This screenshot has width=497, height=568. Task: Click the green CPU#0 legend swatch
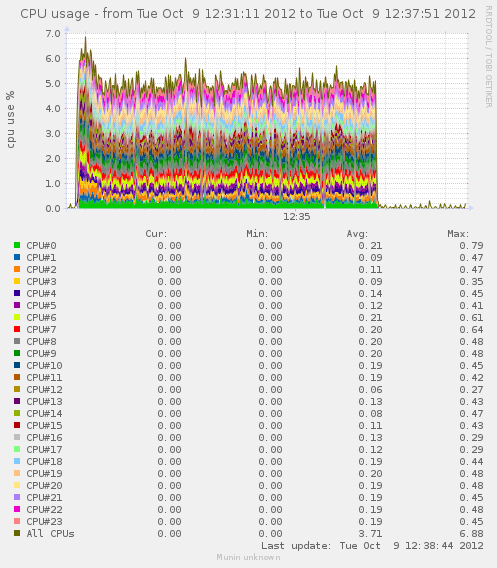17,245
